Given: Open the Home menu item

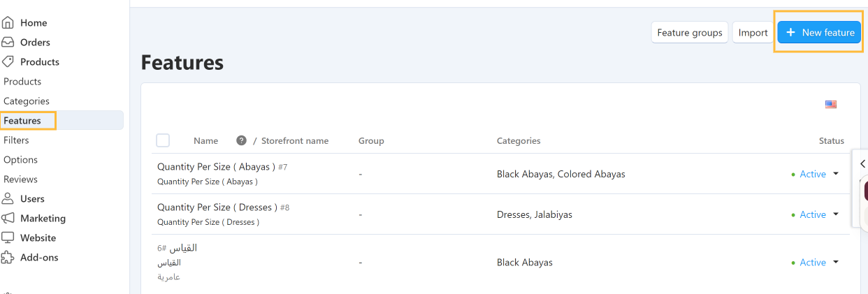Looking at the screenshot, I should (x=34, y=23).
